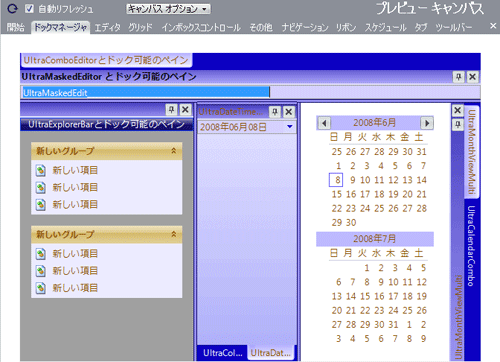Viewport: 500px width, 362px height.
Task: Click the UltraMaskedEdit input field
Action: [x=251, y=92]
